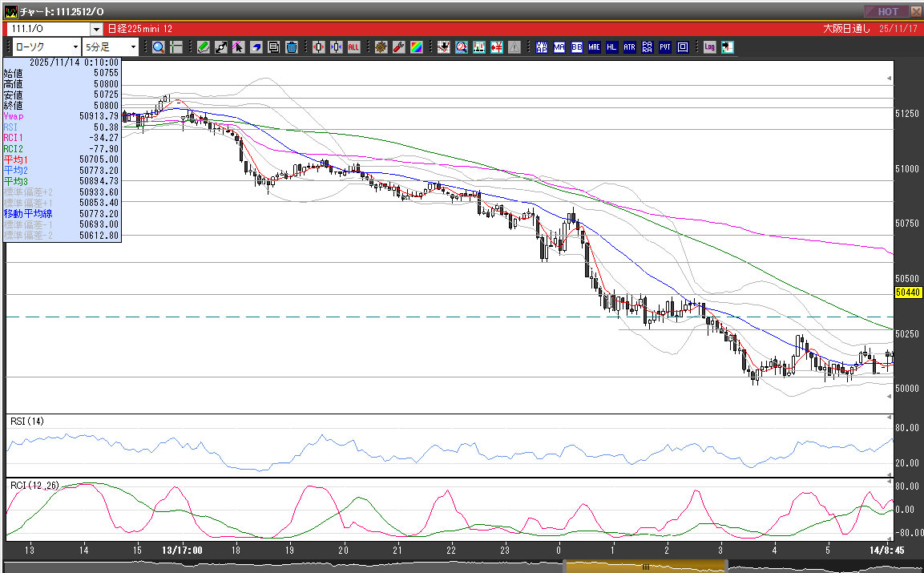Expand the ローソク chart type dropdown

75,47
